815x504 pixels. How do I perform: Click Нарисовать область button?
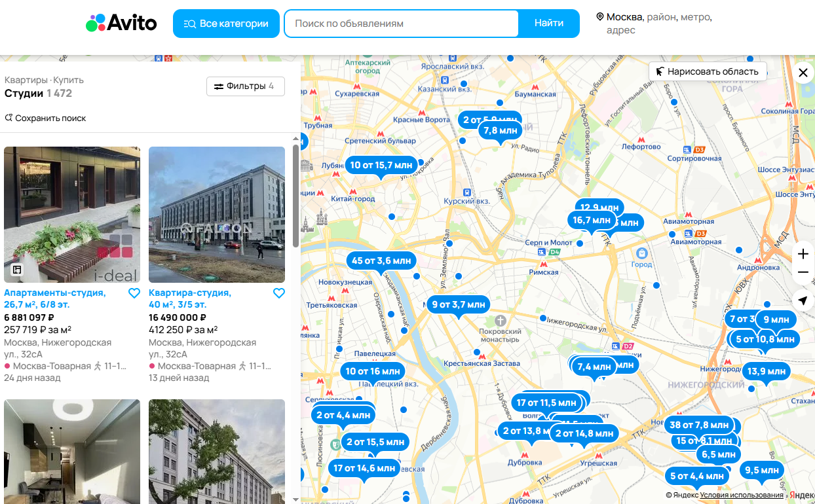pos(708,72)
